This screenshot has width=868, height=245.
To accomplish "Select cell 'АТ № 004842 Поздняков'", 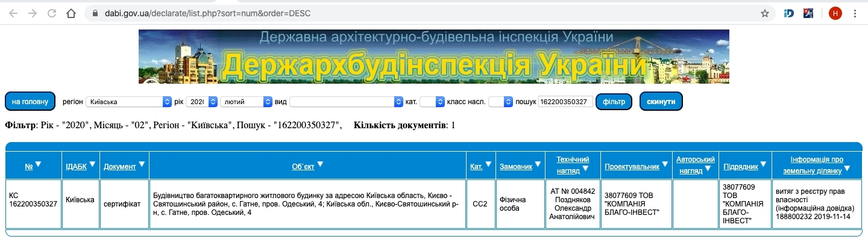I will tap(573, 204).
